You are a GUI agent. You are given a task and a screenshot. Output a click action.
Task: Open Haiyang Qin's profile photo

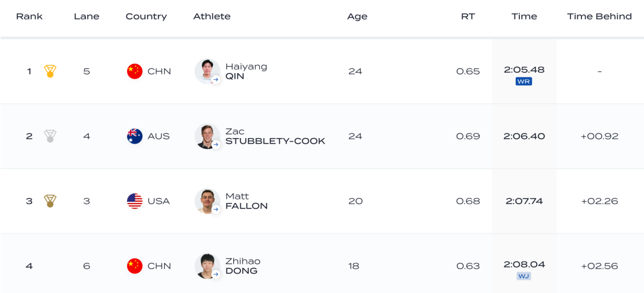(207, 71)
